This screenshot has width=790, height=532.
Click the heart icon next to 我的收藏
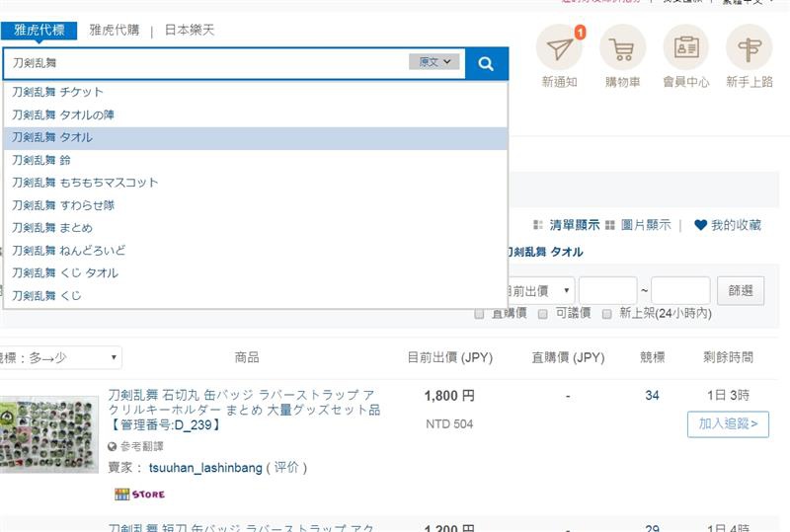point(700,225)
